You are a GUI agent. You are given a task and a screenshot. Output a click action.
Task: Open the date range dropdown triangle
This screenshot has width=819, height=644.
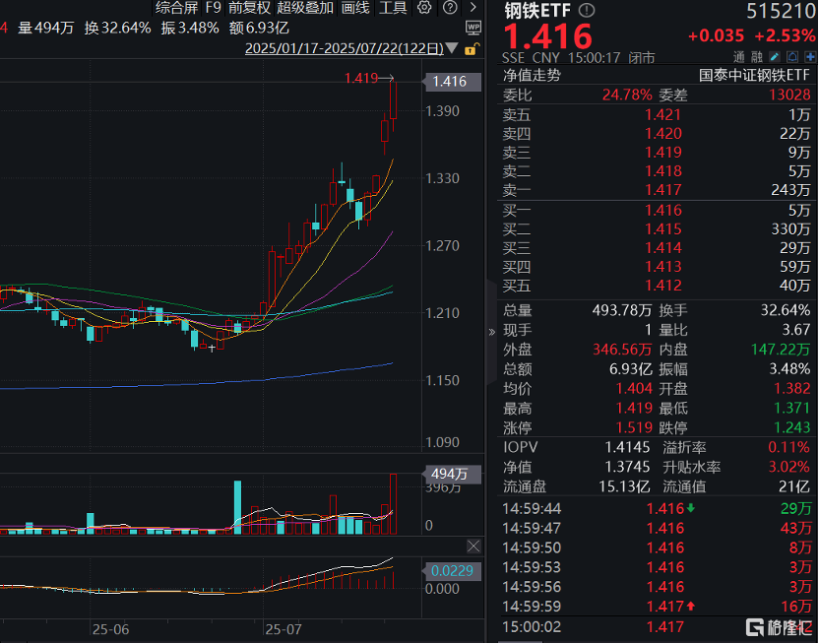pyautogui.click(x=452, y=48)
